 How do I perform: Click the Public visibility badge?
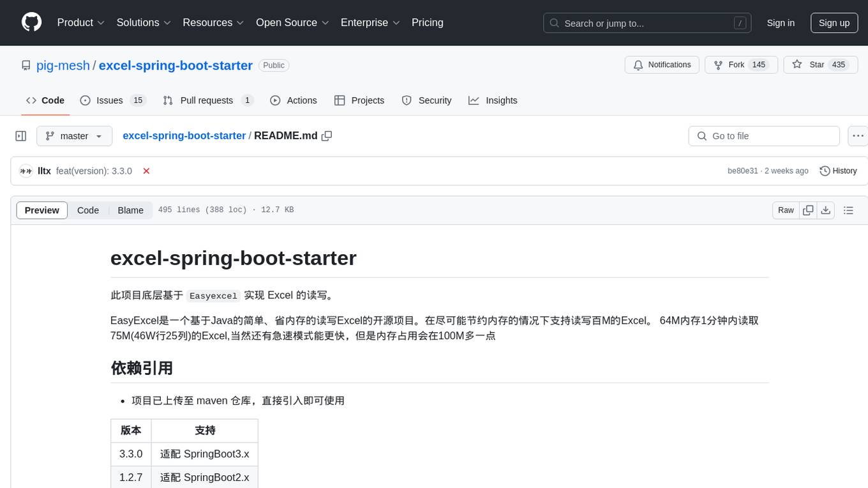click(x=274, y=65)
